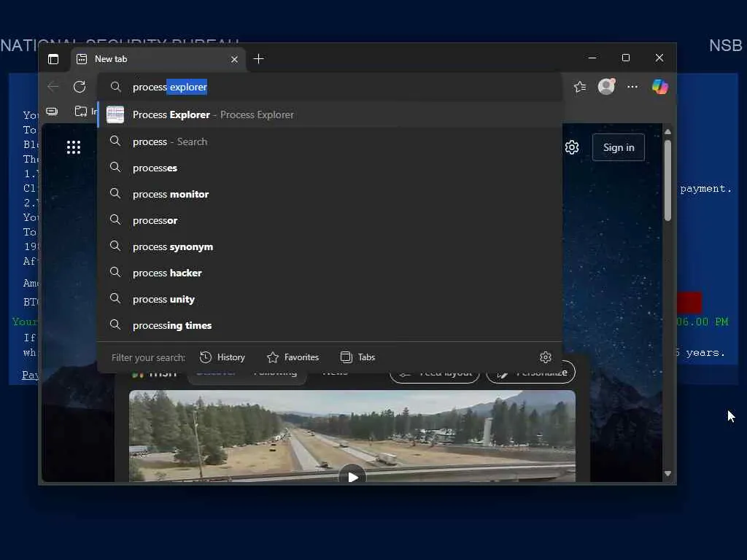Click the Process Explorer app thumbnail icon
Screen dimensions: 747x560
click(x=115, y=114)
